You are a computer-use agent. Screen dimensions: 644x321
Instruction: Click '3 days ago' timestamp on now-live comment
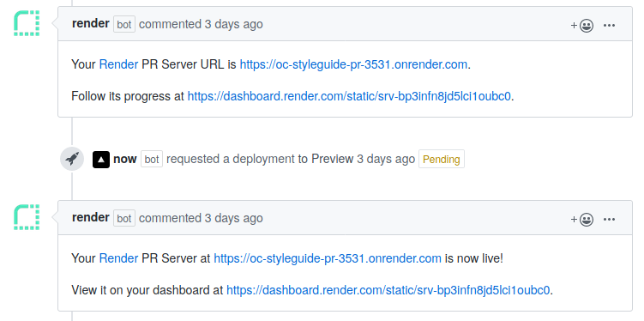click(234, 218)
